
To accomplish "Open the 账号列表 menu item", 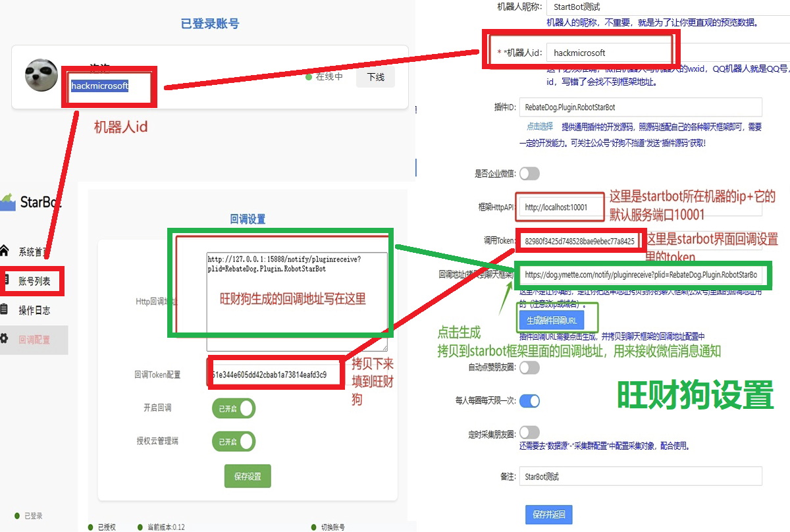I will pos(34,282).
